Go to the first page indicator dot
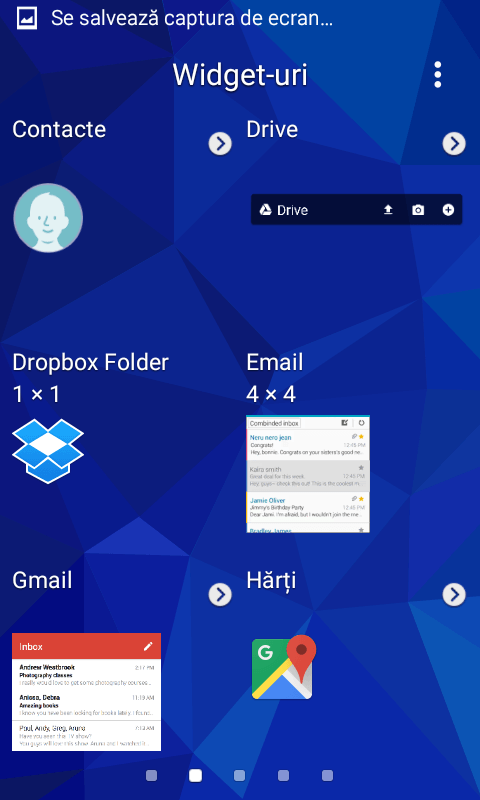Viewport: 480px width, 800px height. pos(151,776)
